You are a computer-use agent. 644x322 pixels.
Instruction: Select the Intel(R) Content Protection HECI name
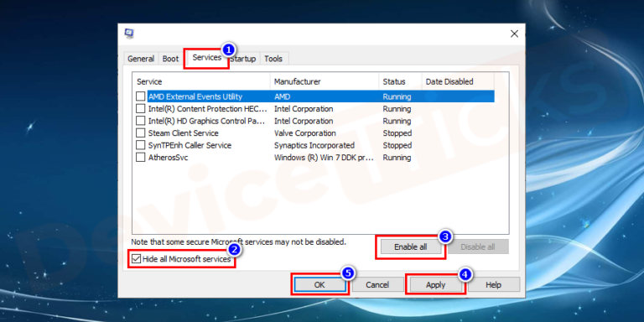(207, 109)
